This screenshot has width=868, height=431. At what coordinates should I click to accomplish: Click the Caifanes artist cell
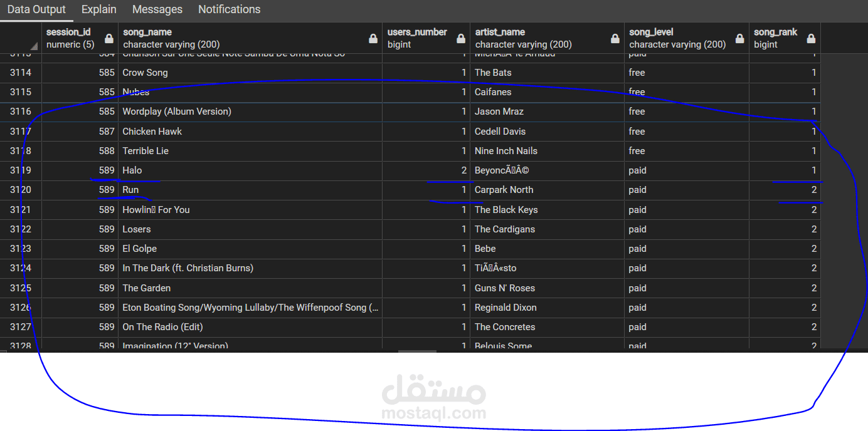point(547,92)
